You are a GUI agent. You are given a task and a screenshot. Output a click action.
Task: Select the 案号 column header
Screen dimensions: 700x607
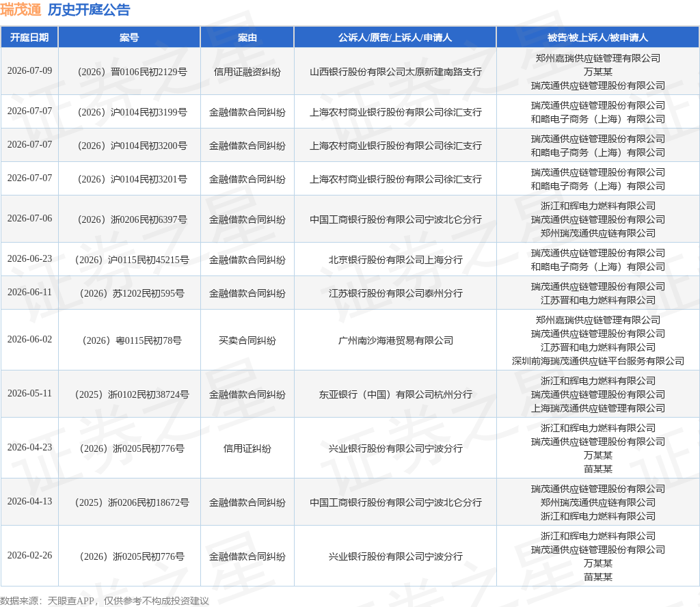coord(129,38)
